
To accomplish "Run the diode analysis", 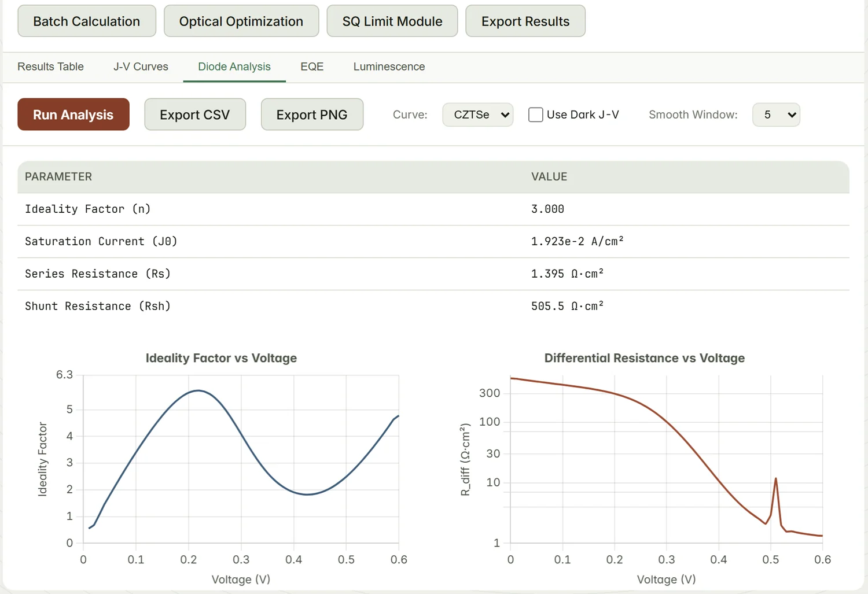I will point(73,115).
